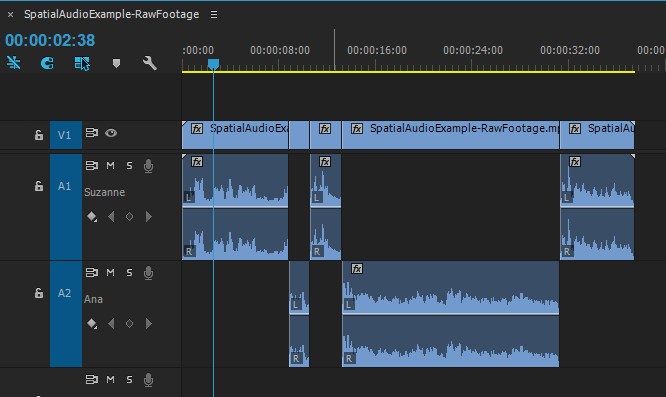Click fx badge on long V1 clip
Image resolution: width=666 pixels, height=397 pixels.
tap(357, 129)
